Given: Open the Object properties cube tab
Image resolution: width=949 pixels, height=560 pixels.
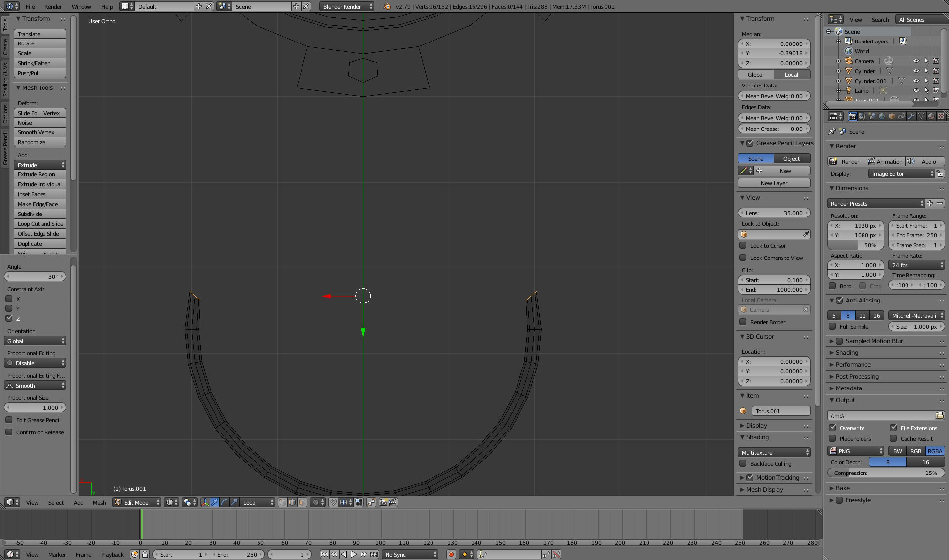Looking at the screenshot, I should coord(892,116).
